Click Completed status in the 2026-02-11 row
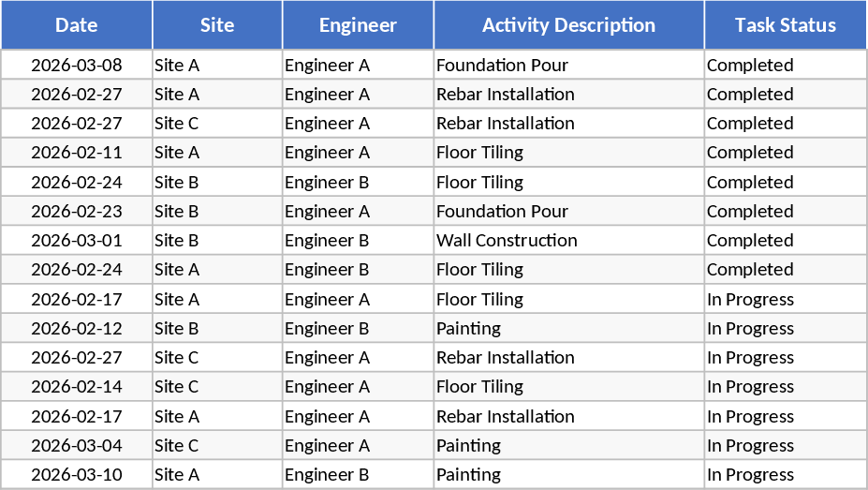 [x=750, y=152]
